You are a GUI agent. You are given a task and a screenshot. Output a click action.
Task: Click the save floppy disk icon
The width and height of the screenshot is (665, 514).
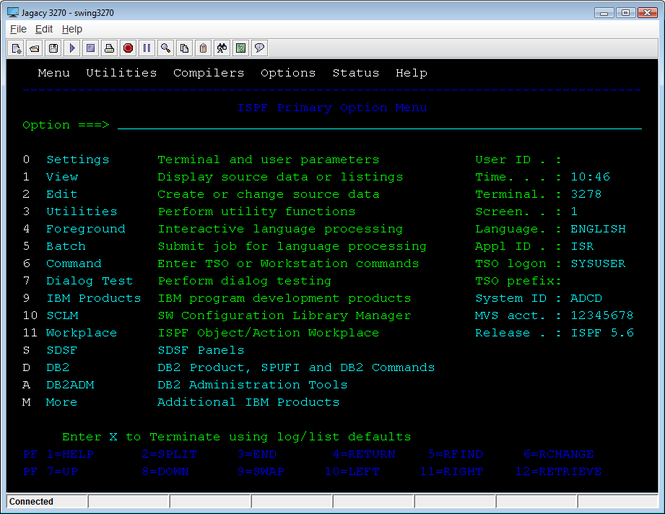53,48
